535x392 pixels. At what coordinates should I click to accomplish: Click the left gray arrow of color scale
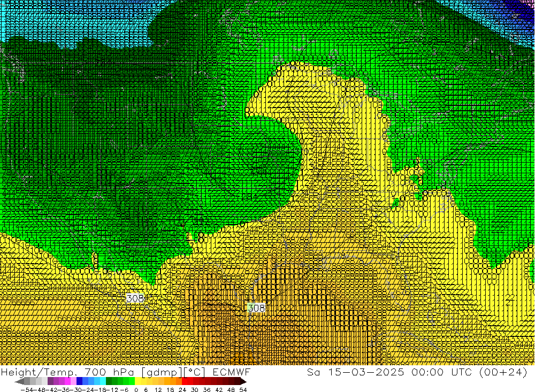tap(19, 382)
